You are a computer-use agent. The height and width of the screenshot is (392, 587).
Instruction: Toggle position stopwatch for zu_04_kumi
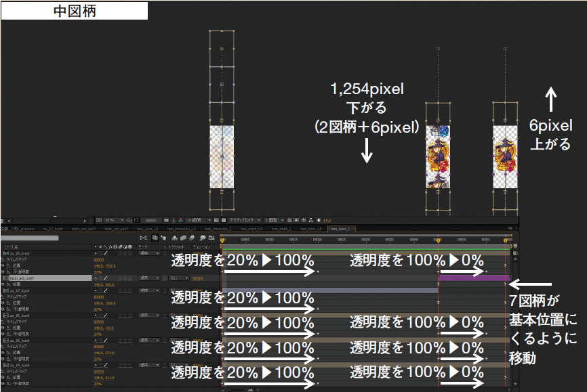pos(3,378)
